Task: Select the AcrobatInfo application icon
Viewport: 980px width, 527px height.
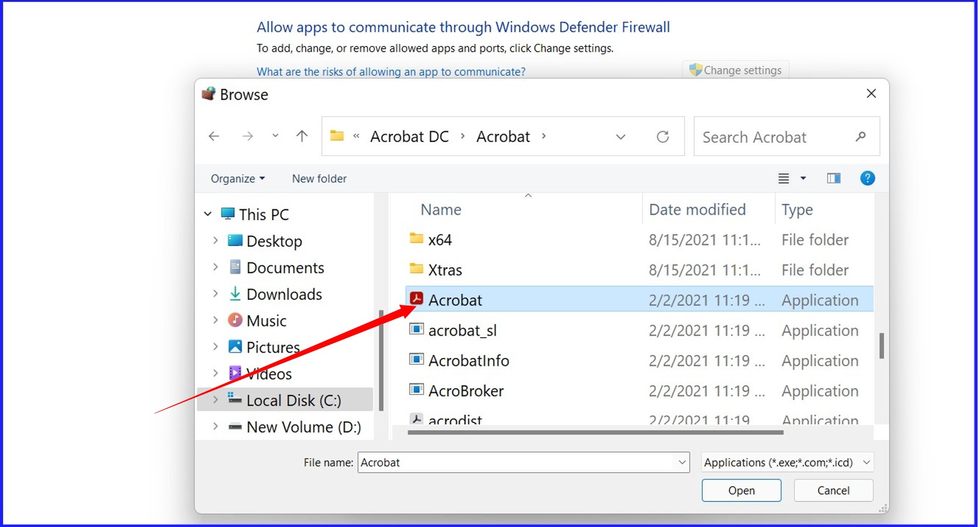Action: click(x=416, y=359)
